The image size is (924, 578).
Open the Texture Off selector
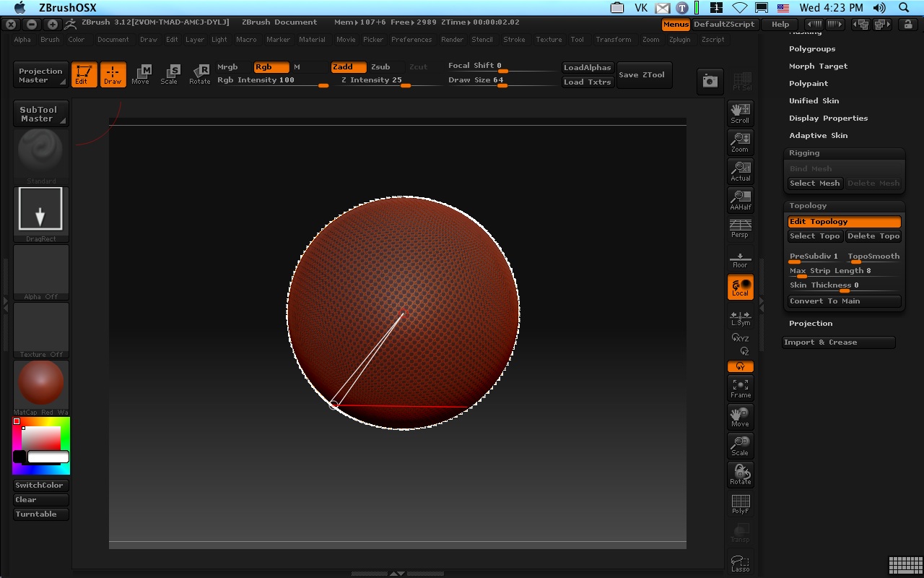click(41, 329)
